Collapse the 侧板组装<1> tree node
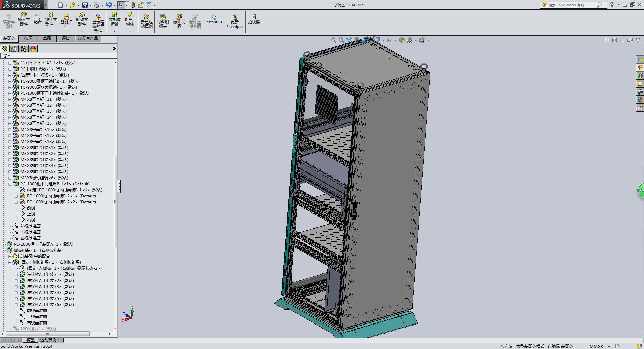The width and height of the screenshot is (644, 349). (x=4, y=250)
